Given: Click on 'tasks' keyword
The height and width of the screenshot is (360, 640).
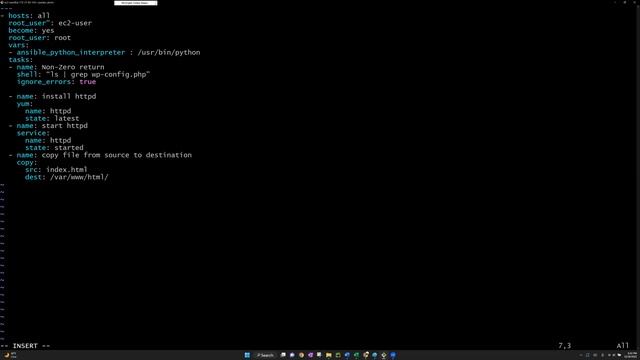Looking at the screenshot, I should 19,60.
